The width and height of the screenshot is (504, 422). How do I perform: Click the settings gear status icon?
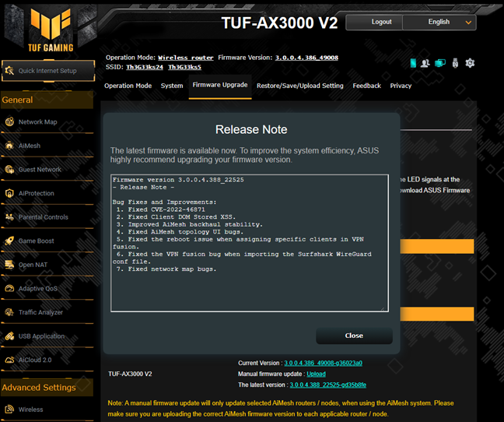click(x=470, y=63)
